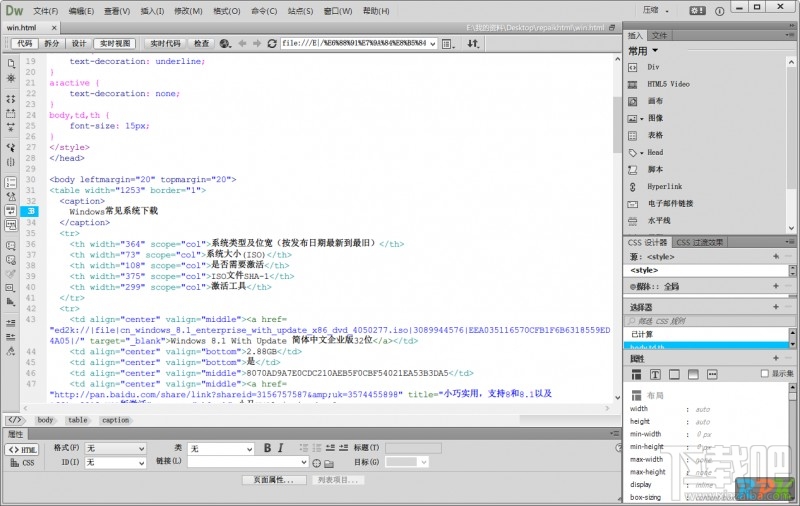Click the forward navigation arrow in toolbar
This screenshot has width=800, height=506.
coord(257,44)
